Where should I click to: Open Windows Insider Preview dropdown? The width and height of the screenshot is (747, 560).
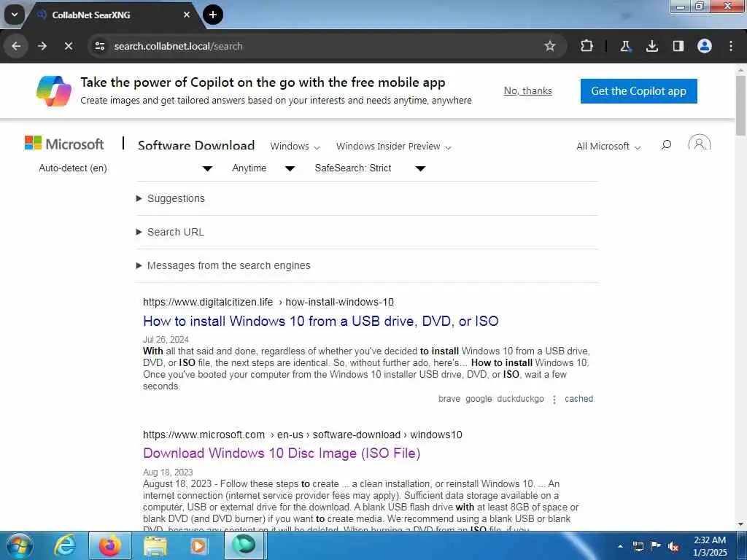click(393, 146)
